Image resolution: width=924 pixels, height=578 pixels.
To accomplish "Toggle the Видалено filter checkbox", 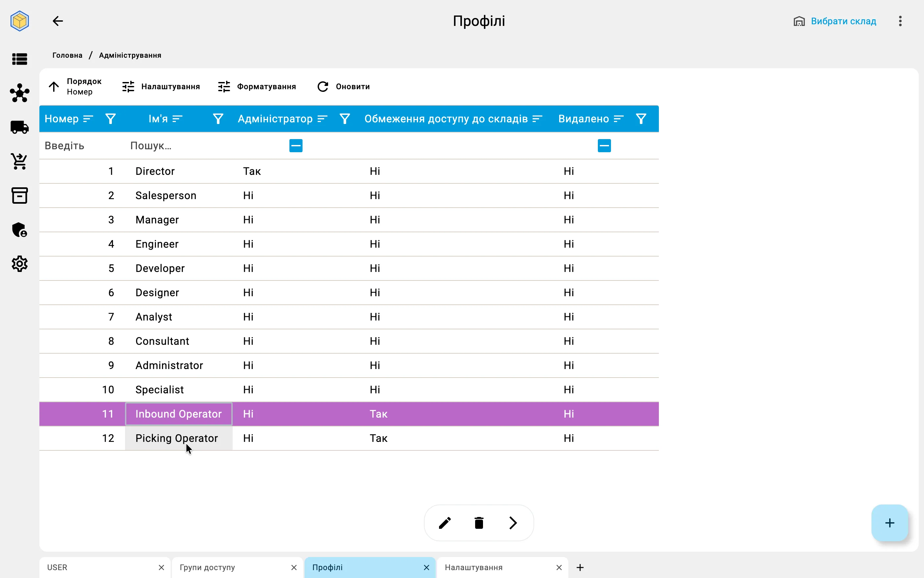I will 604,146.
